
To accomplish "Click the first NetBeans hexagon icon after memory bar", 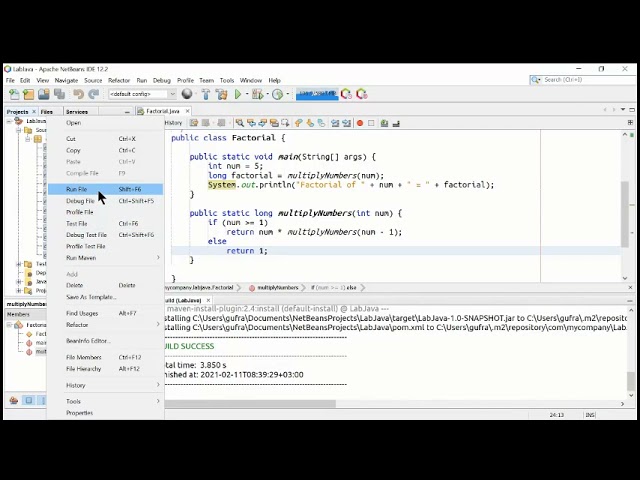I will pos(346,94).
